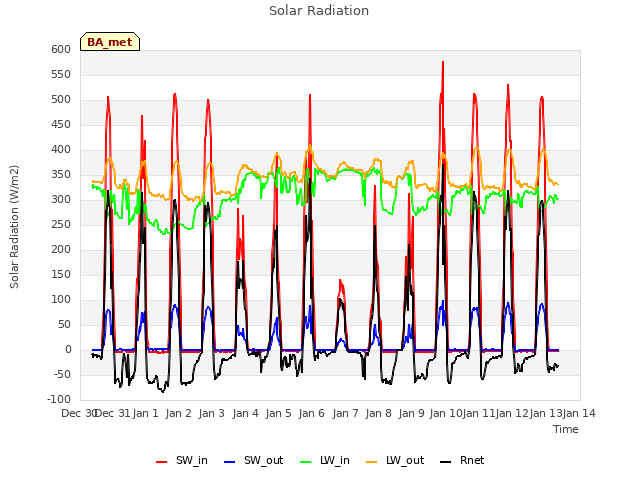Click the 500 y-axis tick label

coord(61,100)
